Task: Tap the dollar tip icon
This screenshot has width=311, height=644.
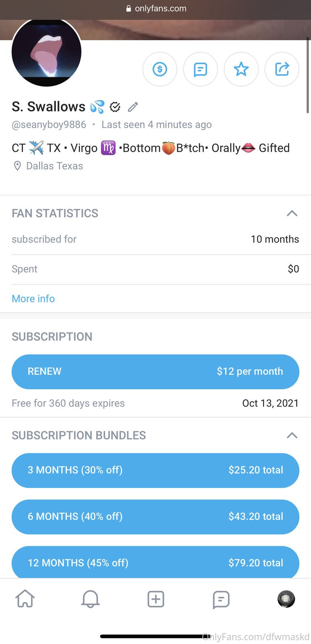Action: pos(160,69)
